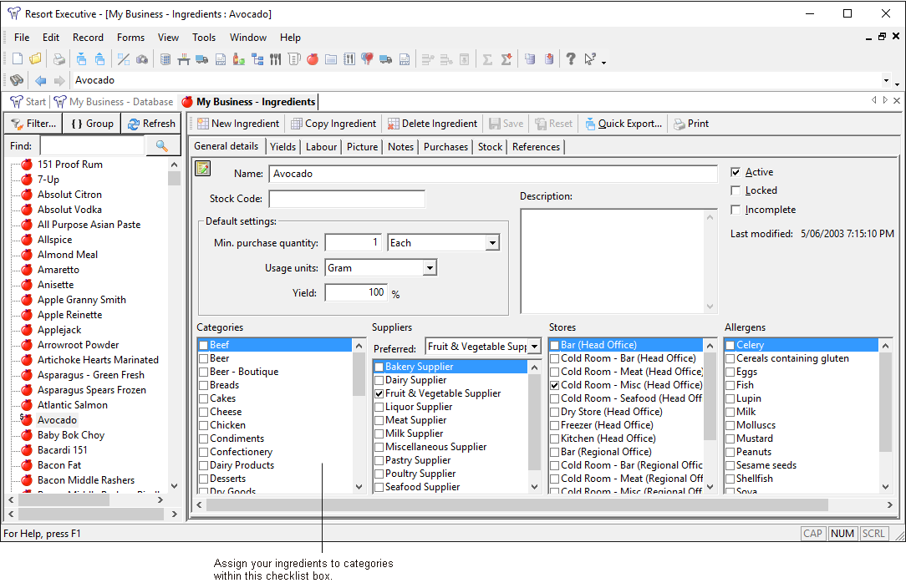
Task: Click the balloons toolbar icon
Action: tap(367, 59)
